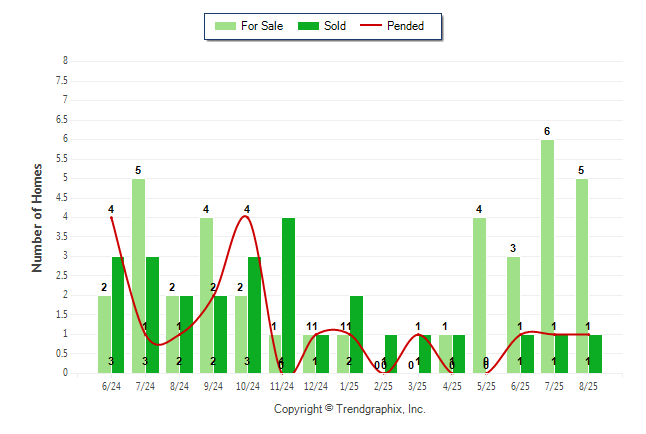Click the 8/25 Sold bar
The height and width of the screenshot is (434, 646).
595,354
